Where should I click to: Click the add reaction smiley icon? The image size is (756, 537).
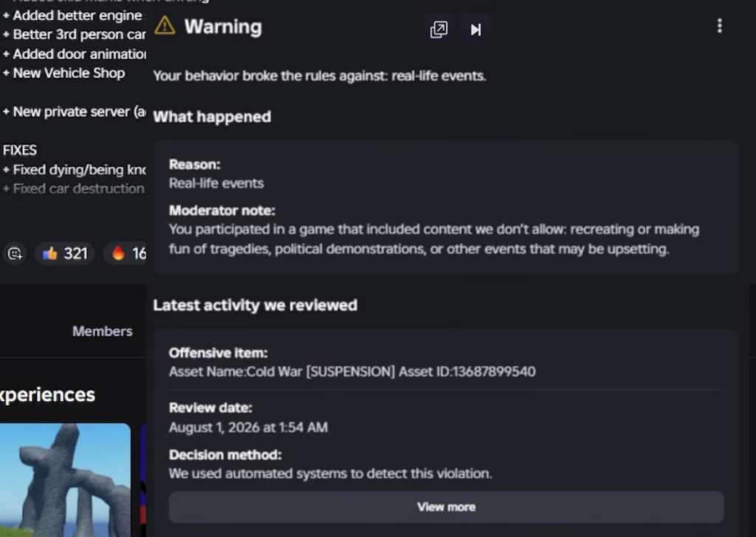coord(15,253)
